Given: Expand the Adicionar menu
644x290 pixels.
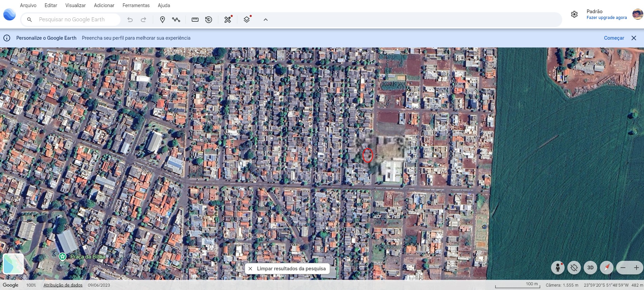Looking at the screenshot, I should tap(104, 5).
